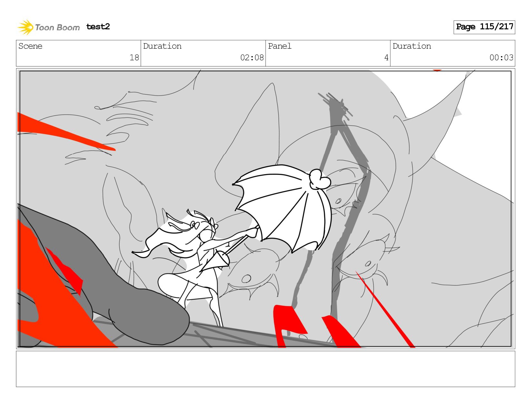Click the panel duration value '00:03'

(x=501, y=58)
